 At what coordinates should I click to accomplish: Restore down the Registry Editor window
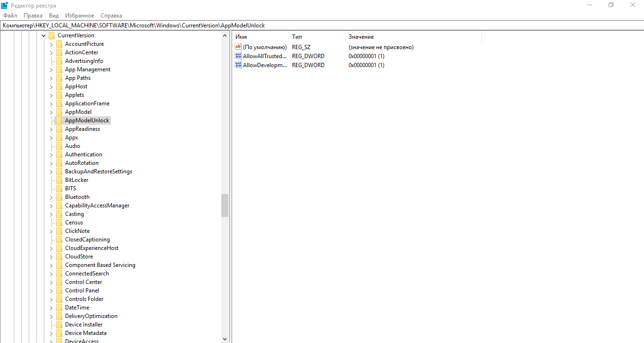point(611,5)
